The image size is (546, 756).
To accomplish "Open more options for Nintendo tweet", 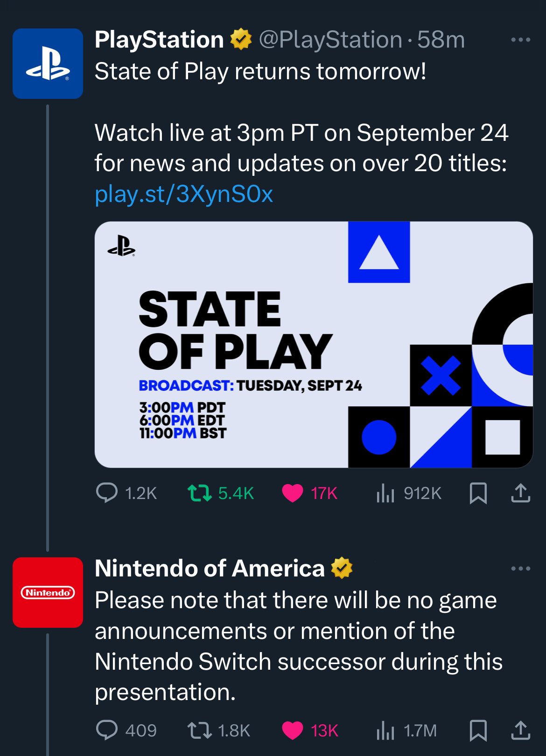I will [521, 569].
